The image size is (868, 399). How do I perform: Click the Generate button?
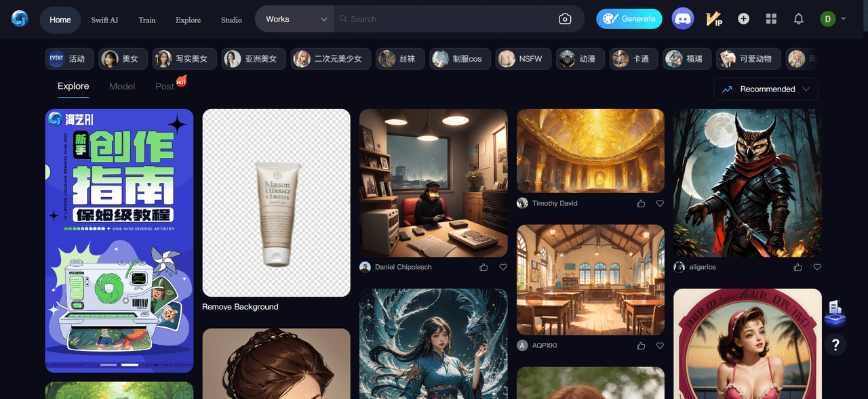[x=629, y=19]
